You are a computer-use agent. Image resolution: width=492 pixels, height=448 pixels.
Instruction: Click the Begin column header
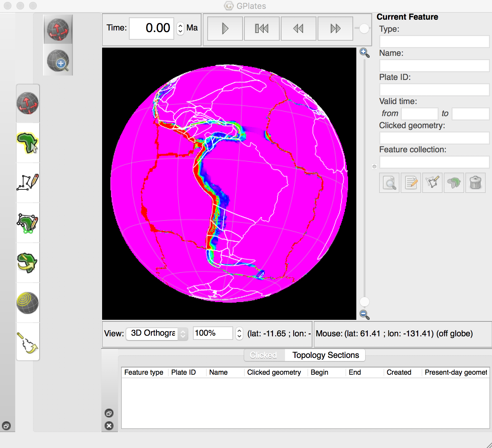[327, 372]
